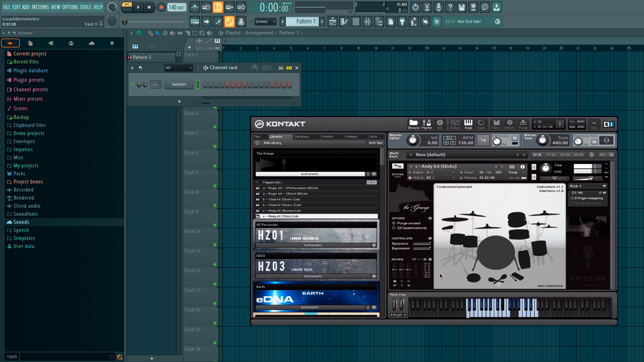Open the Playlist view icon in toolbar
The height and width of the screenshot is (362, 644).
333,22
